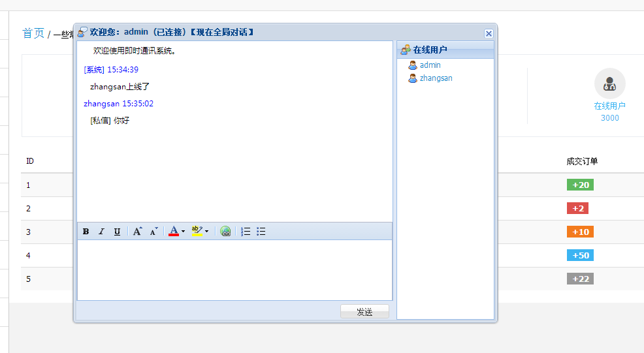The height and width of the screenshot is (353, 644).
Task: Click the 在线用户 dashboard circle icon
Action: [610, 84]
